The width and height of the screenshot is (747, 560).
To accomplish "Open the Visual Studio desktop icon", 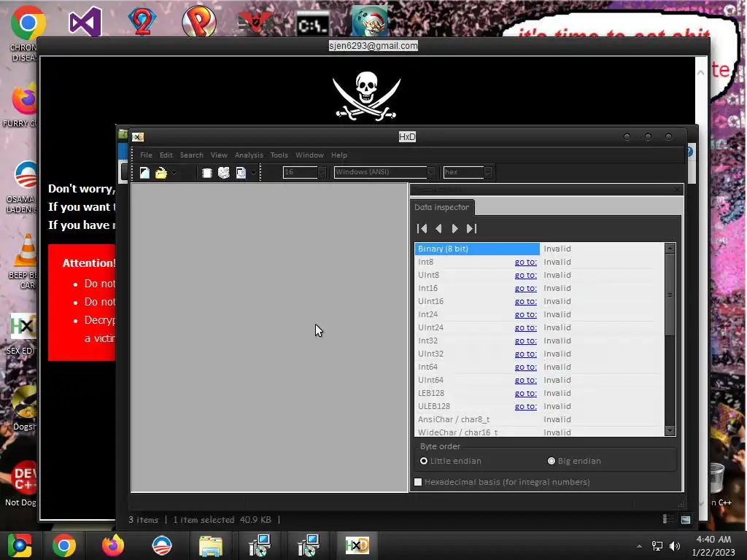I will 85,21.
